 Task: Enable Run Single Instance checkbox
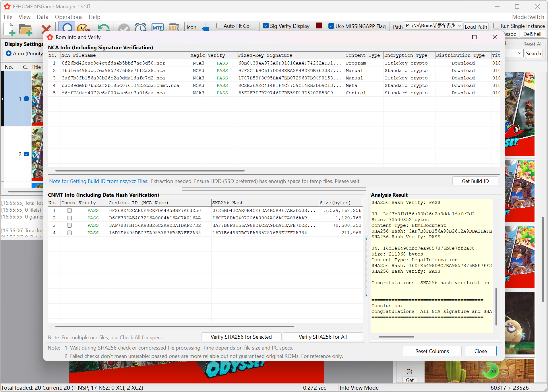point(496,26)
